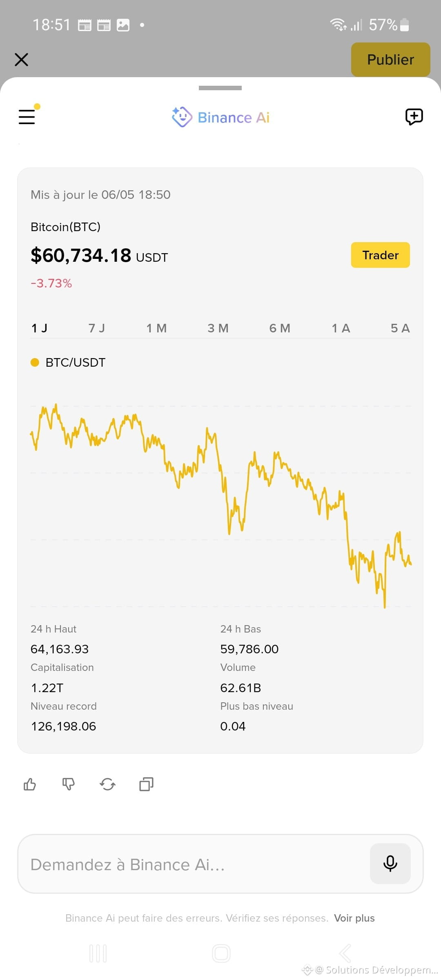Viewport: 441px width, 980px height.
Task: Tap the thumbs up icon
Action: [x=30, y=784]
